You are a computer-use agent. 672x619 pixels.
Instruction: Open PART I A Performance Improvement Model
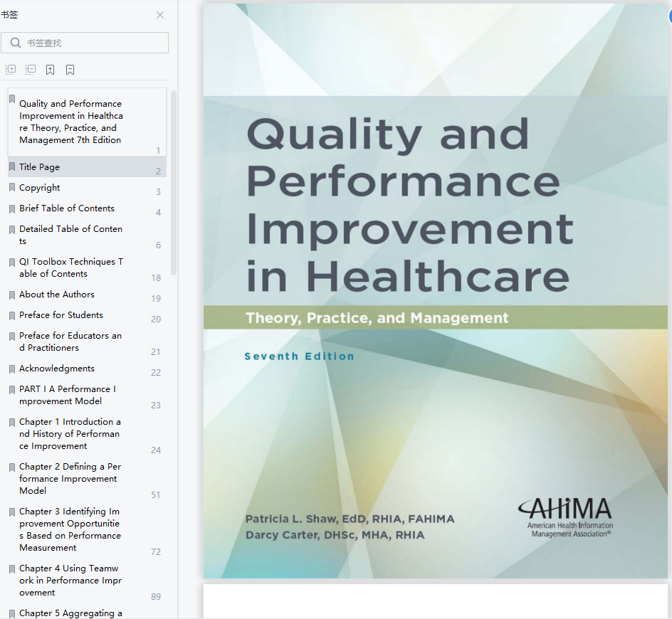pos(87,395)
